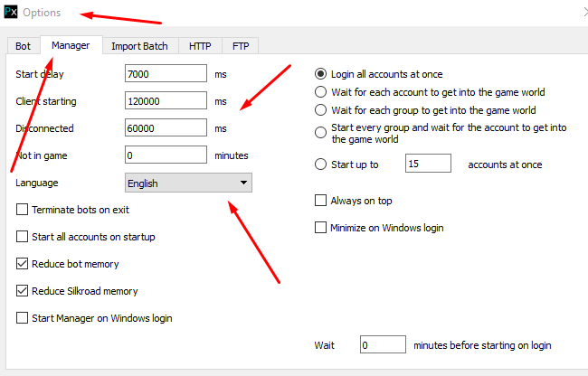This screenshot has height=376, width=588.
Task: Select Login all accounts at once
Action: point(320,74)
